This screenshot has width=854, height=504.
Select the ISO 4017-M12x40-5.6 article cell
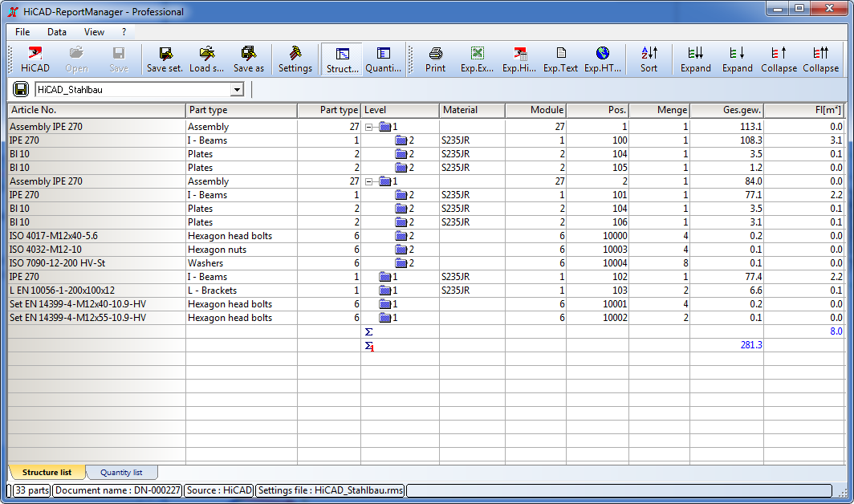coord(96,236)
